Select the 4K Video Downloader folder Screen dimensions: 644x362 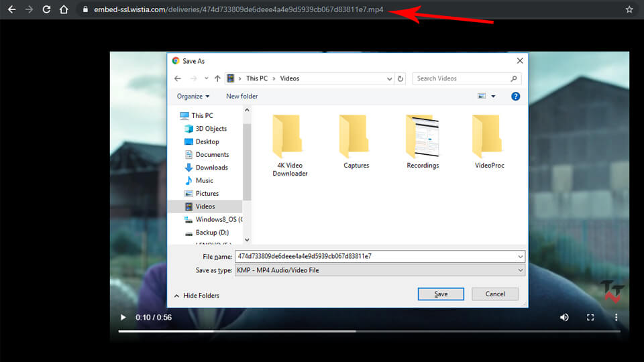click(290, 145)
